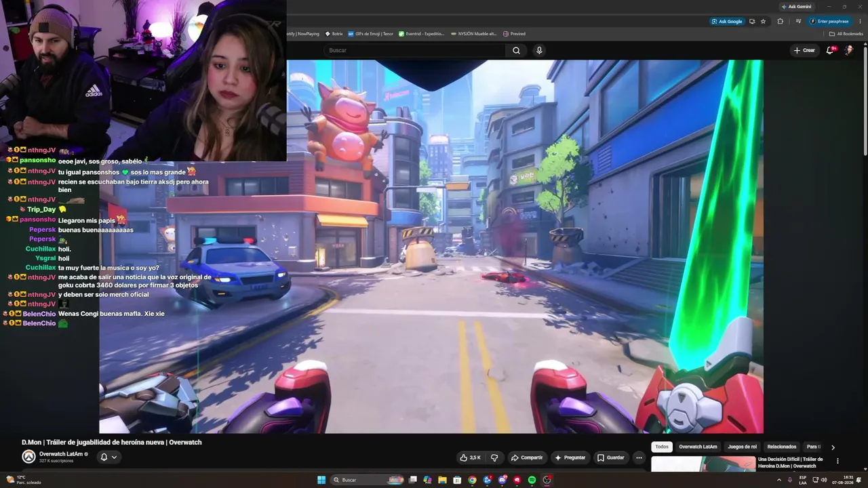Click the Compartir share button
The height and width of the screenshot is (488, 868).
click(526, 457)
